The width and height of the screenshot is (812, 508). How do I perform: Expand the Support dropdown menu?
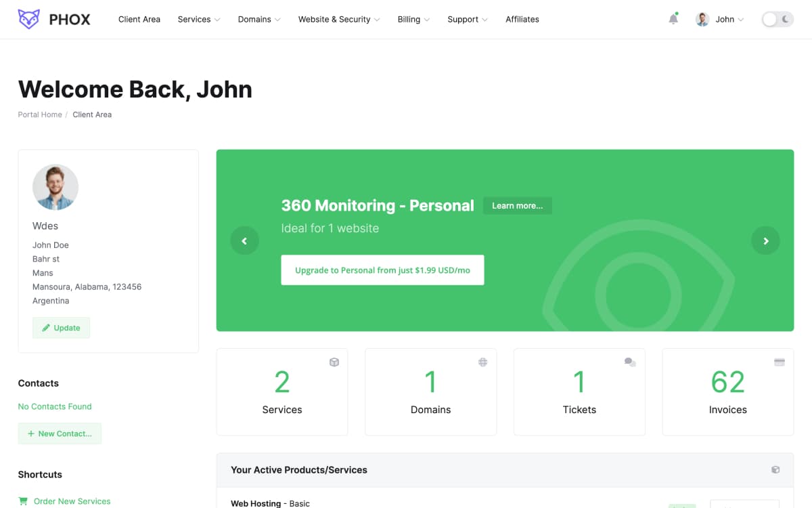click(x=468, y=20)
